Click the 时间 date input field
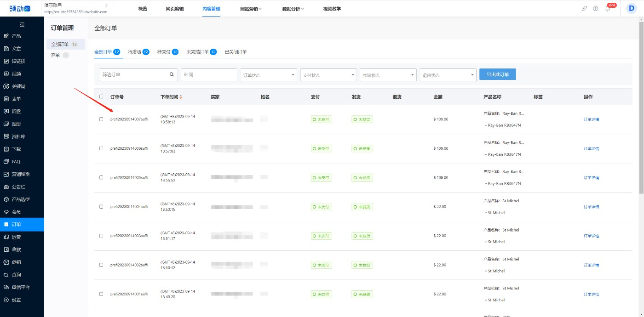Viewport: 644px width, 317px height. pos(209,74)
